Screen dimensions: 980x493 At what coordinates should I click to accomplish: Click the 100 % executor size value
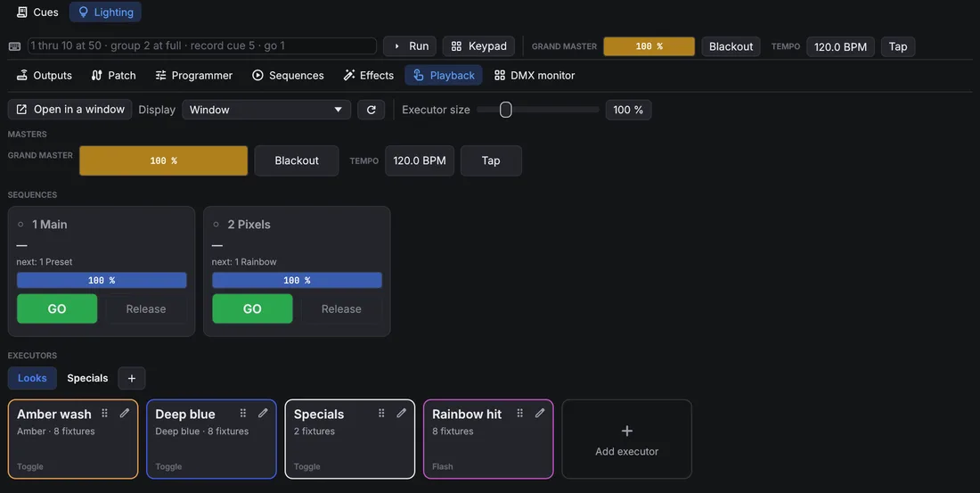coord(628,110)
